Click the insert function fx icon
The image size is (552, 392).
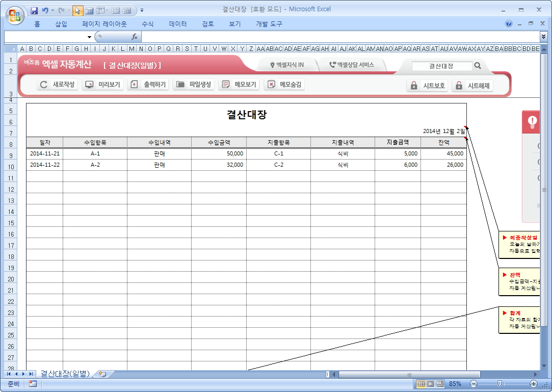(135, 37)
